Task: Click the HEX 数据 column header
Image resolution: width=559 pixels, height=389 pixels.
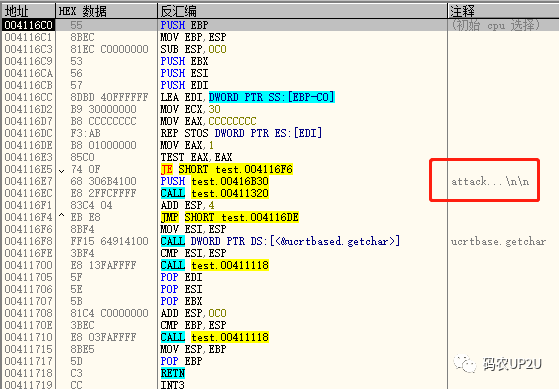Action: pyautogui.click(x=107, y=11)
